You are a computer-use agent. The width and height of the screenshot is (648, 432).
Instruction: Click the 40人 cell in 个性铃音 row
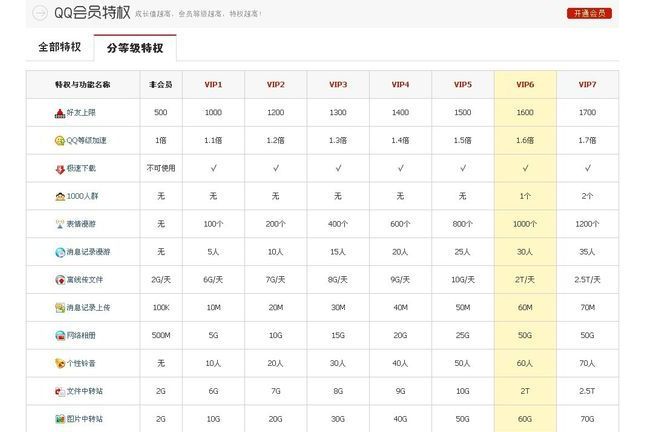tap(400, 363)
